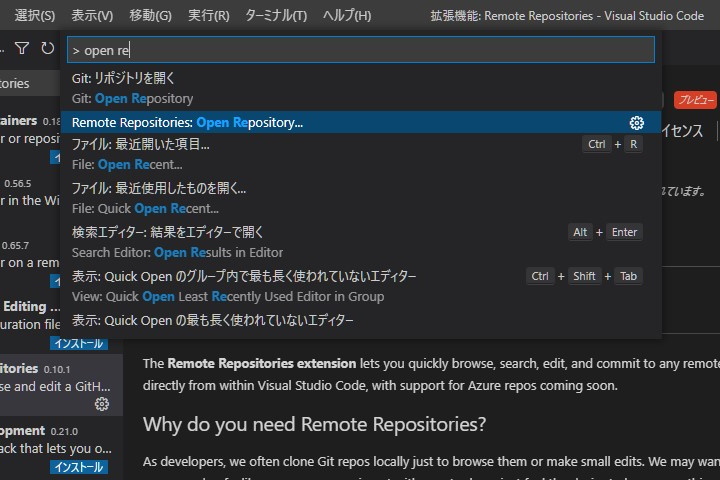The width and height of the screenshot is (720, 480).
Task: Open the 移動(G) menu
Action: click(x=150, y=16)
